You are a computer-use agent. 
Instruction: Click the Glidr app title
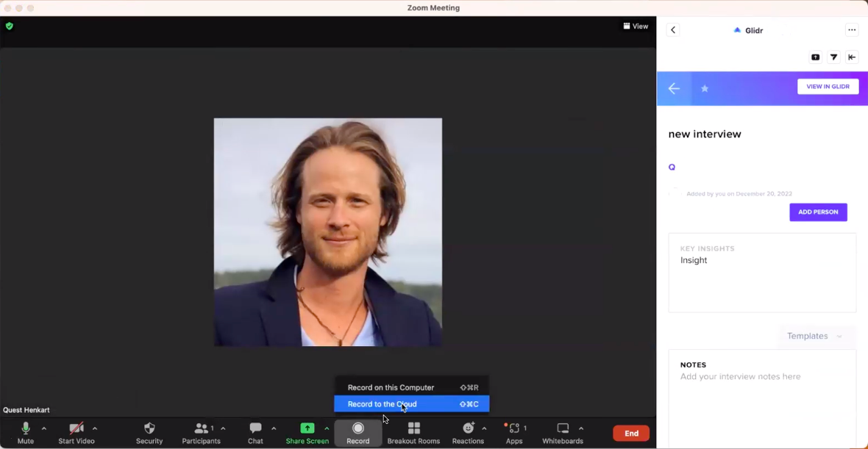754,30
